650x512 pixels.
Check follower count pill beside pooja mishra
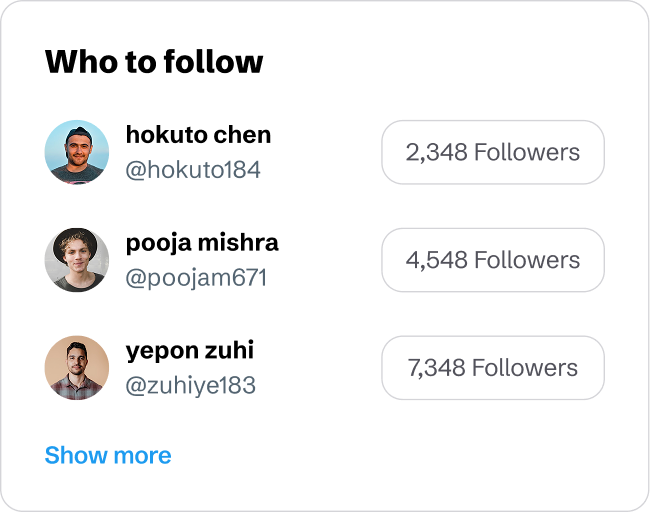[x=493, y=260]
